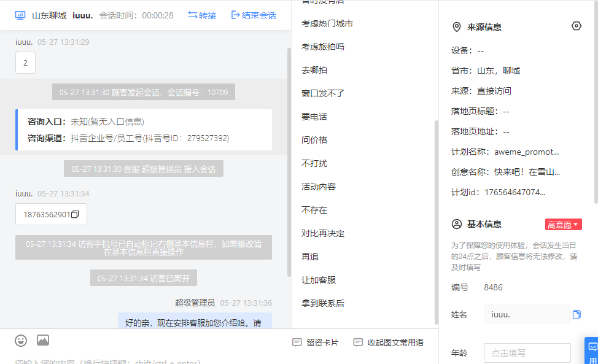Change the 高意愿 intent level dropdown
The height and width of the screenshot is (364, 598).
coord(563,225)
